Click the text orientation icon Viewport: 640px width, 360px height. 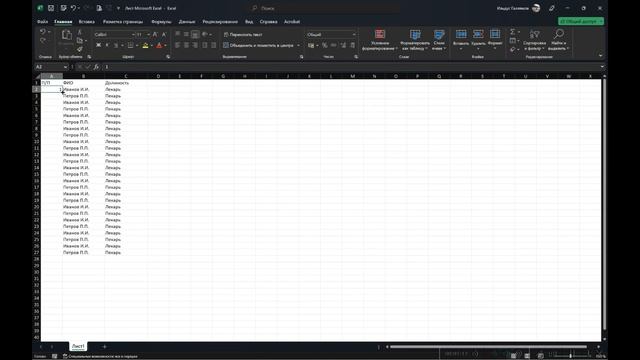tap(205, 34)
